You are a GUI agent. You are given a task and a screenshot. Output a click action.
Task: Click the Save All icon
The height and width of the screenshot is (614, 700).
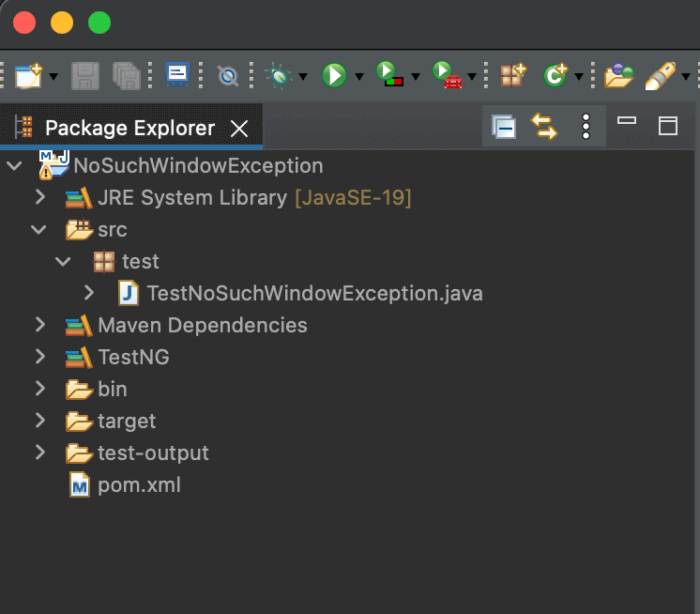127,76
